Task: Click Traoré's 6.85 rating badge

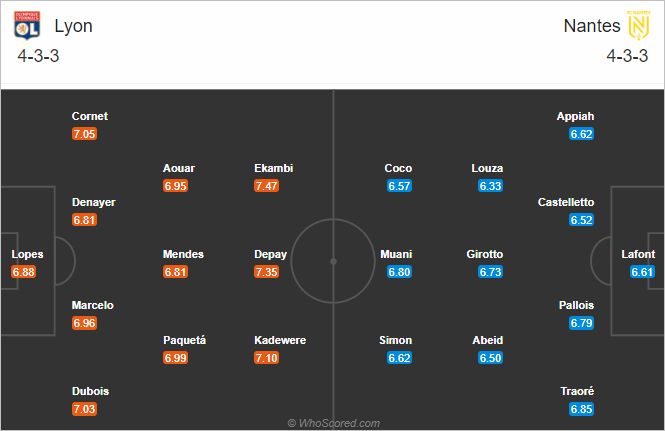Action: coord(581,409)
